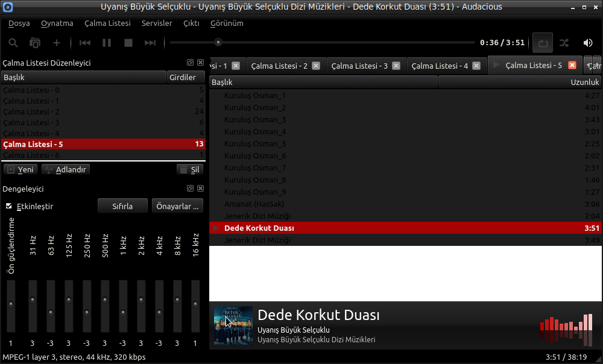Toggle the Etkinleştir equalizer checkbox

9,206
